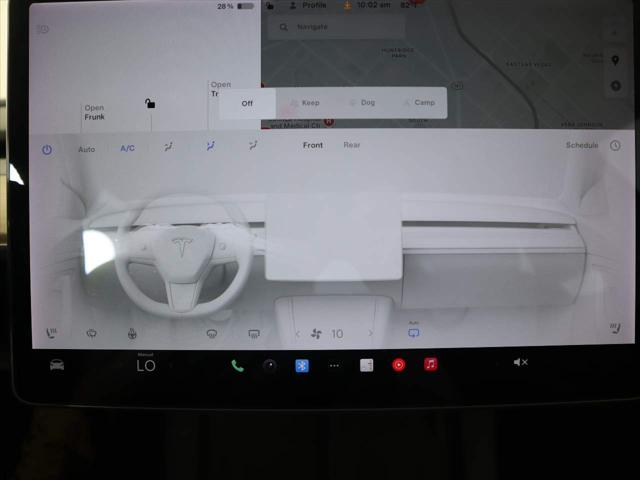Screen dimensions: 640x480
Task: Unmute the volume speaker icon
Action: (520, 362)
